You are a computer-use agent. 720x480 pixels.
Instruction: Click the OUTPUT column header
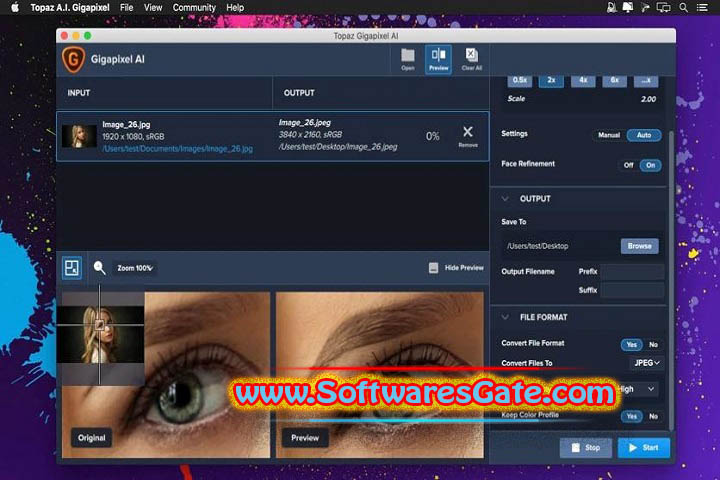(299, 93)
